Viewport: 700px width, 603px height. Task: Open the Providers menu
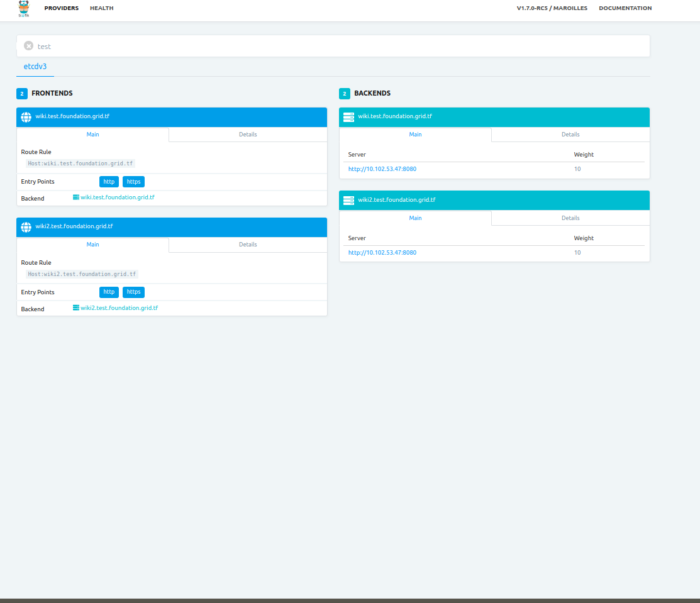[x=62, y=8]
